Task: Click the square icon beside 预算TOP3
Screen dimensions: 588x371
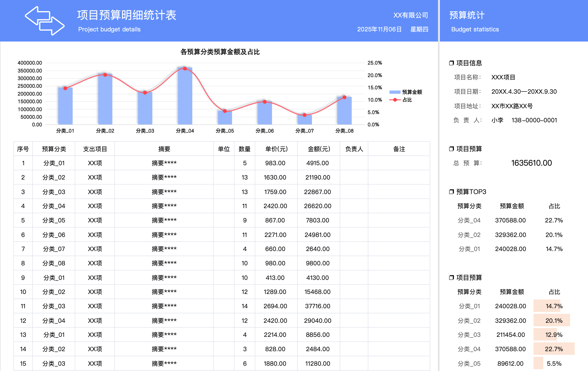Action: tap(451, 192)
